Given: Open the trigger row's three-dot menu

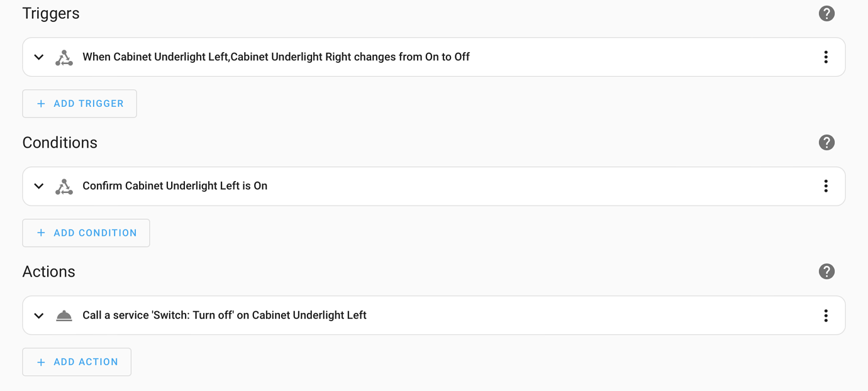Looking at the screenshot, I should coord(826,57).
